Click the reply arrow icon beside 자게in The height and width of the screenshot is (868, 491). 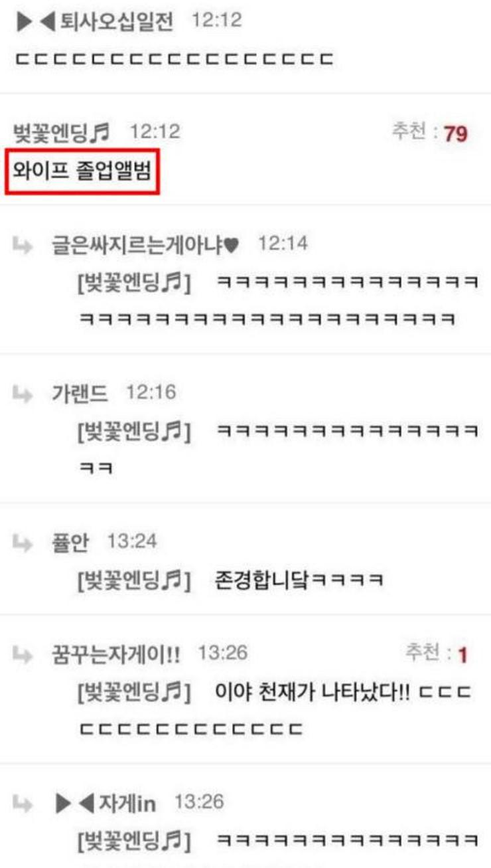click(23, 804)
